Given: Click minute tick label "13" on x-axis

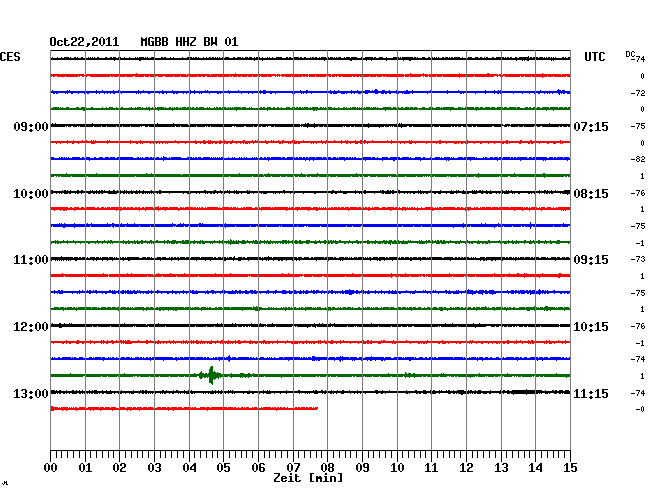Looking at the screenshot, I should 501,468.
